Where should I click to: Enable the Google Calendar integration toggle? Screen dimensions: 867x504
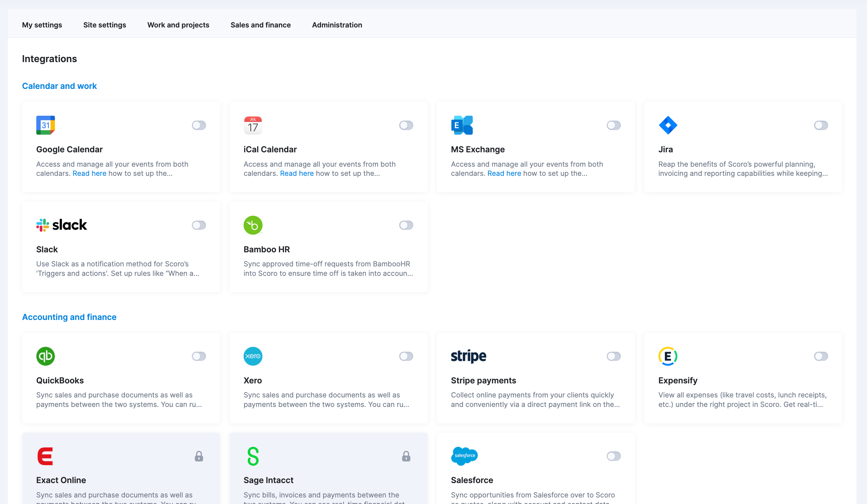click(199, 125)
